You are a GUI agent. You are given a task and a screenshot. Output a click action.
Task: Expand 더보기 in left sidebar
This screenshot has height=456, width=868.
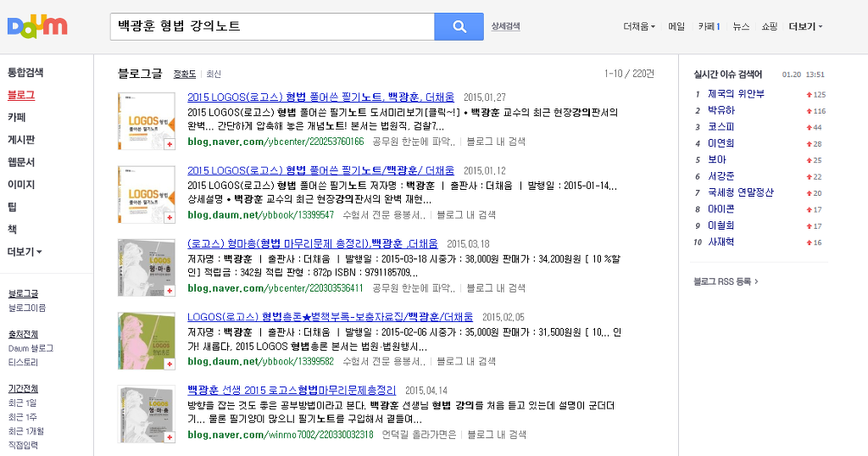[x=25, y=252]
